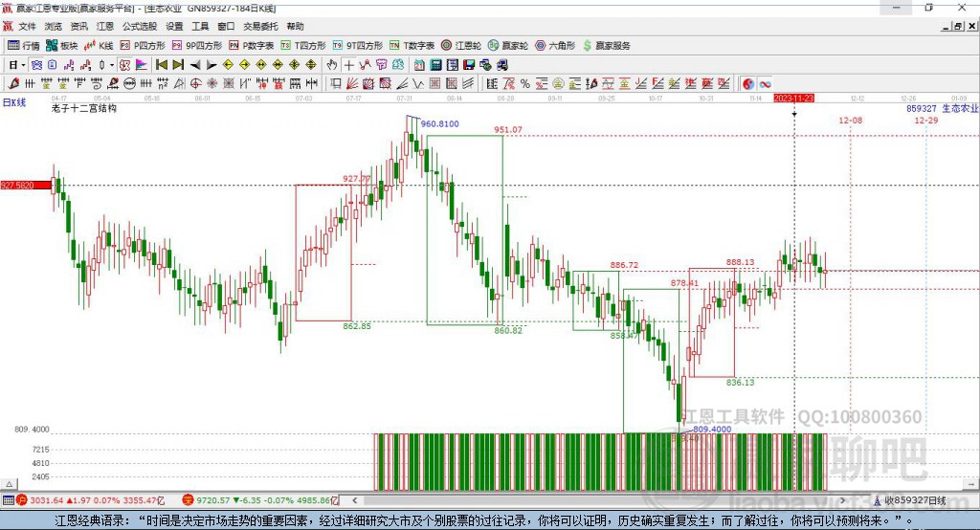
Task: Click the save floppy disk icon
Action: pyautogui.click(x=469, y=65)
